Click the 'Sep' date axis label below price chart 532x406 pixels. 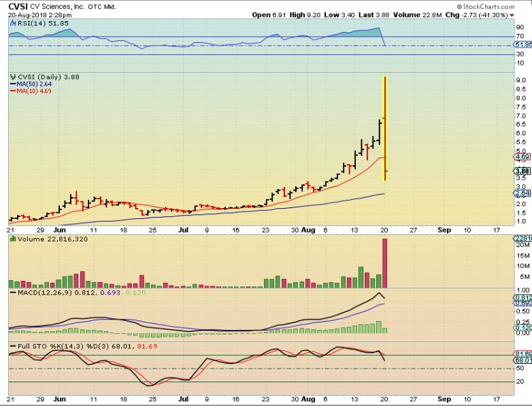[444, 230]
